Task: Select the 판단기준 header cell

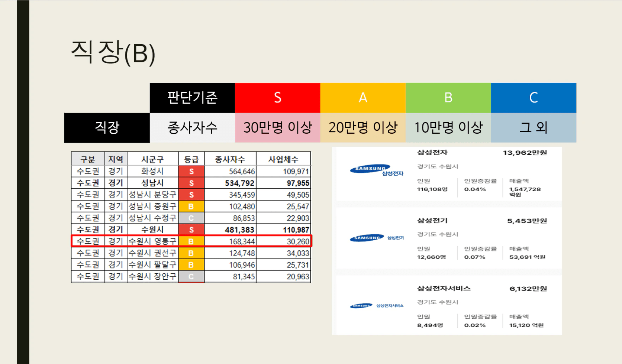Action: click(x=192, y=98)
